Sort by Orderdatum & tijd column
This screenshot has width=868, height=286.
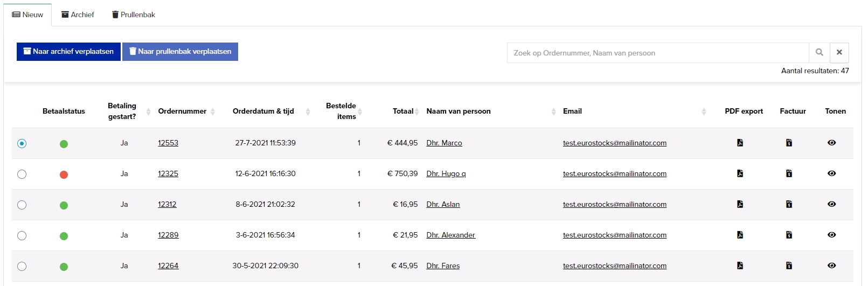[x=308, y=111]
